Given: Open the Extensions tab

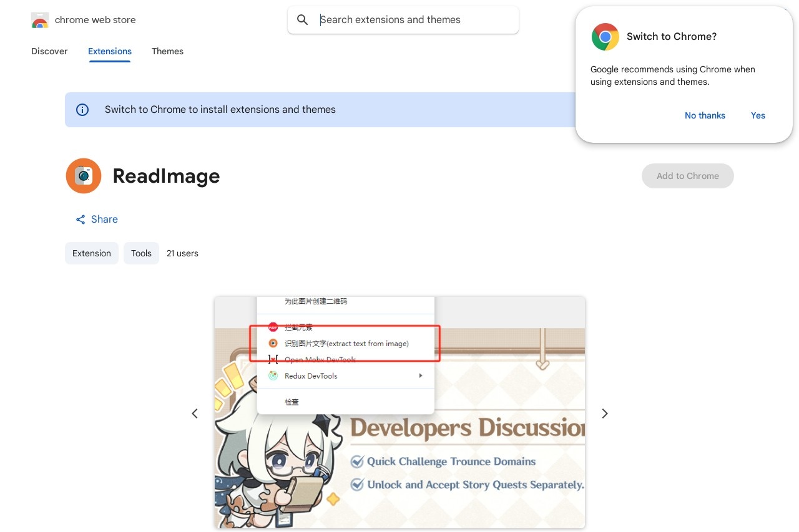Looking at the screenshot, I should [x=110, y=51].
